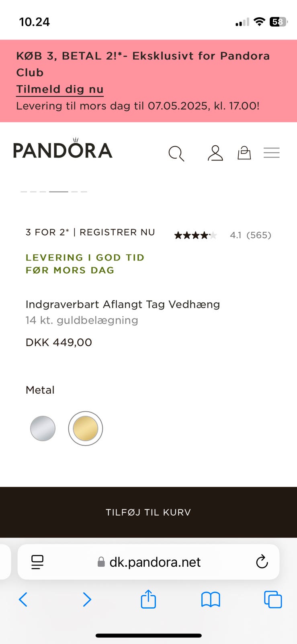The width and height of the screenshot is (297, 644).
Task: Follow the Tilmeld dig nu link
Action: pos(60,89)
